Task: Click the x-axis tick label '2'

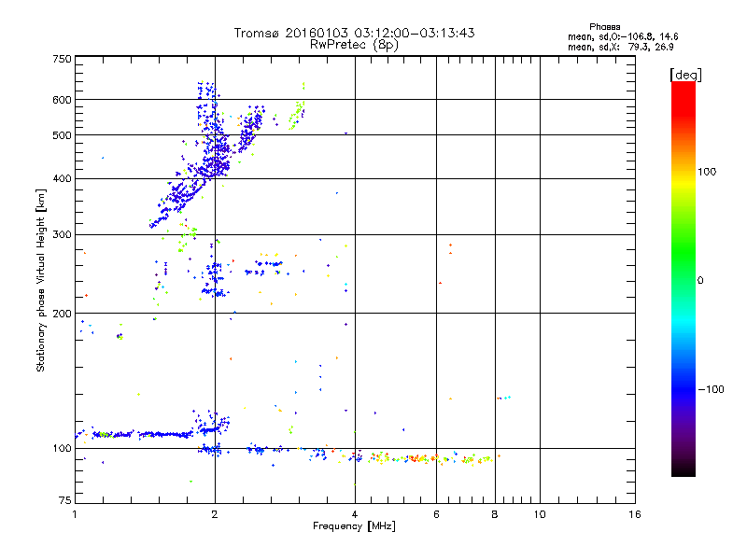Action: (x=215, y=514)
